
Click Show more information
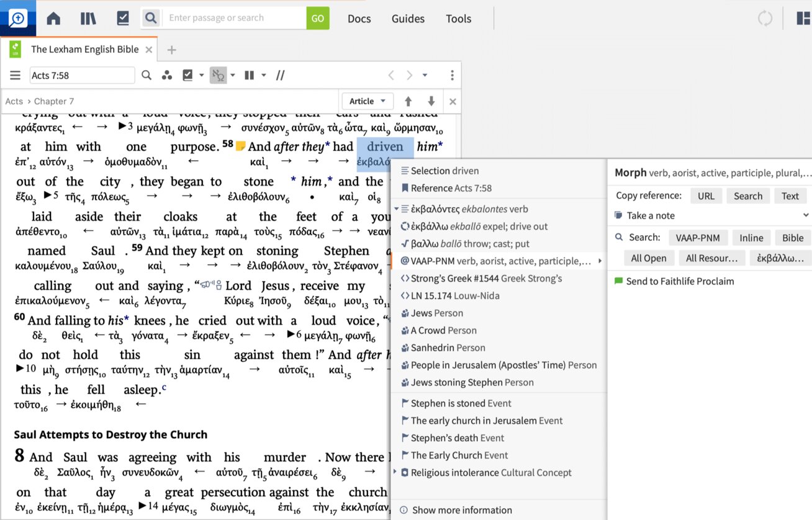[456, 510]
